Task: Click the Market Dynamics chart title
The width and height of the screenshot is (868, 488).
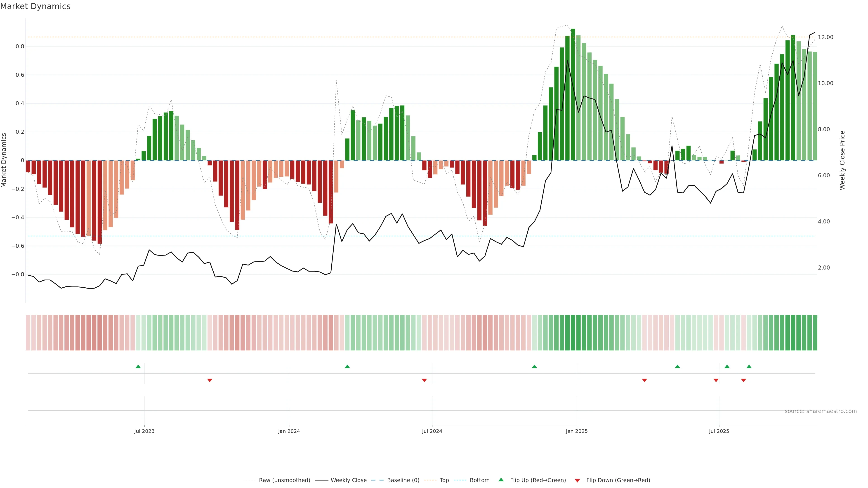Action: click(35, 6)
